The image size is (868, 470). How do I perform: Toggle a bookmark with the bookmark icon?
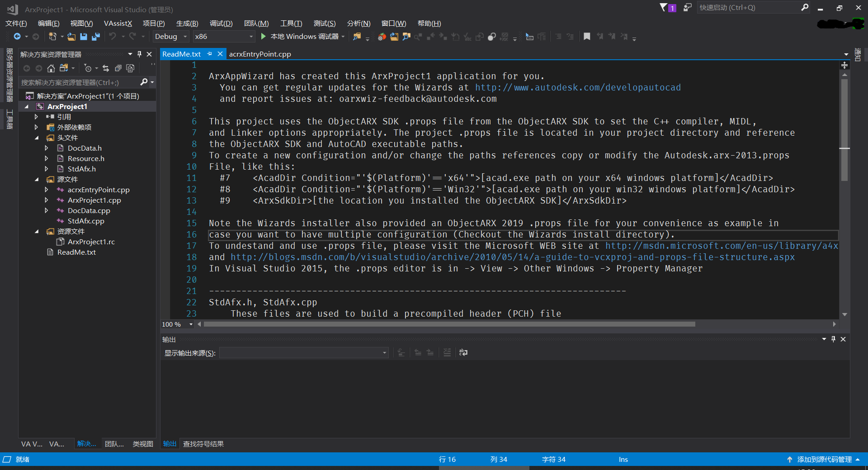pos(587,37)
